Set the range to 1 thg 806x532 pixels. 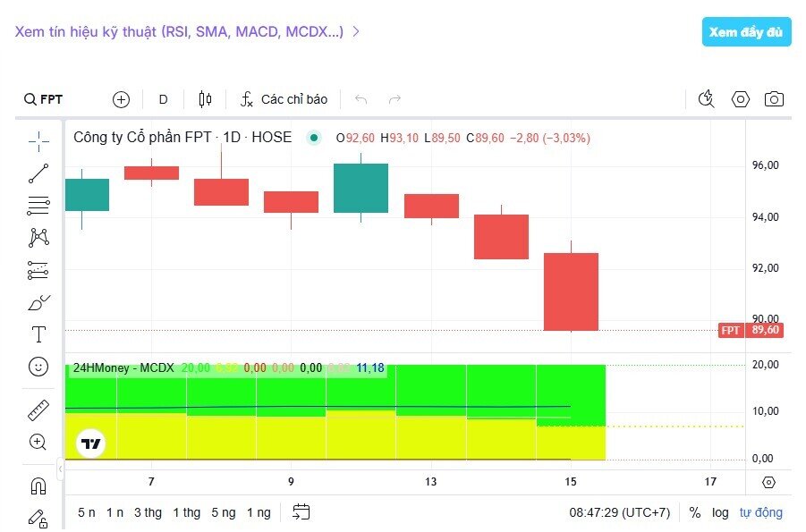coord(186,512)
